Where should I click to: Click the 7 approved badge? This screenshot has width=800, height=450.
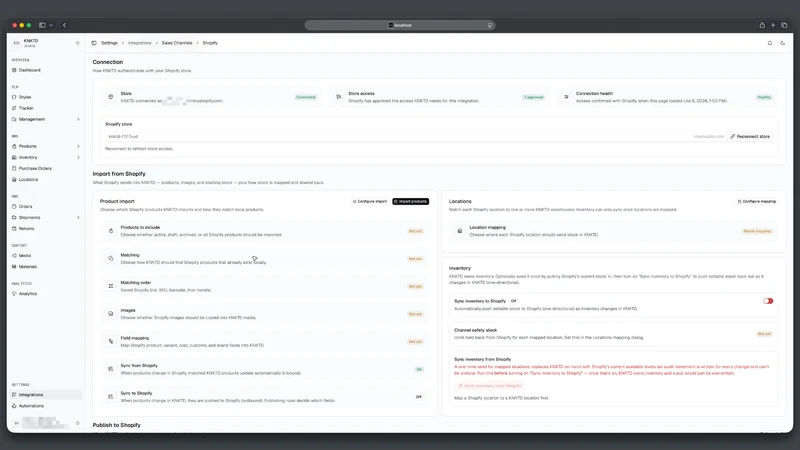tap(533, 97)
